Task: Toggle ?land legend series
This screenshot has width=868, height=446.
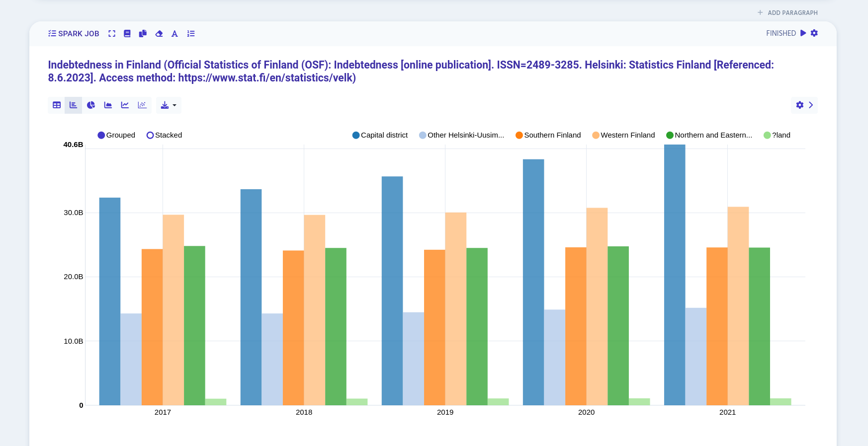Action: [x=777, y=135]
